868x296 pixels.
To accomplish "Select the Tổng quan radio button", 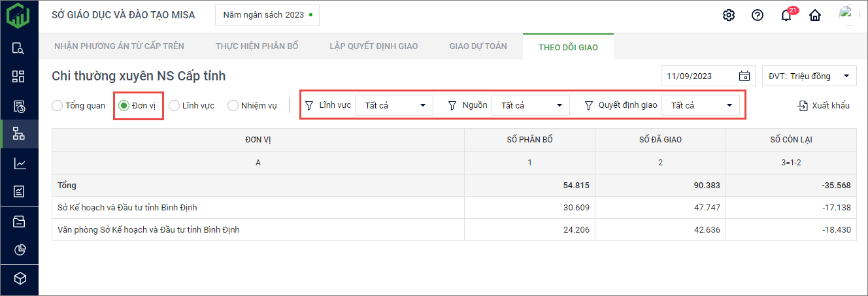I will tap(58, 105).
